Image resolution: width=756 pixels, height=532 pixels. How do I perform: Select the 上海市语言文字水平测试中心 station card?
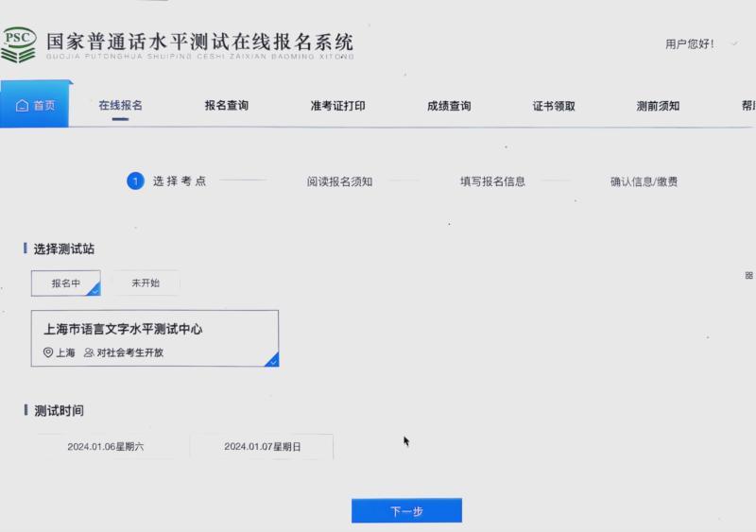[155, 338]
